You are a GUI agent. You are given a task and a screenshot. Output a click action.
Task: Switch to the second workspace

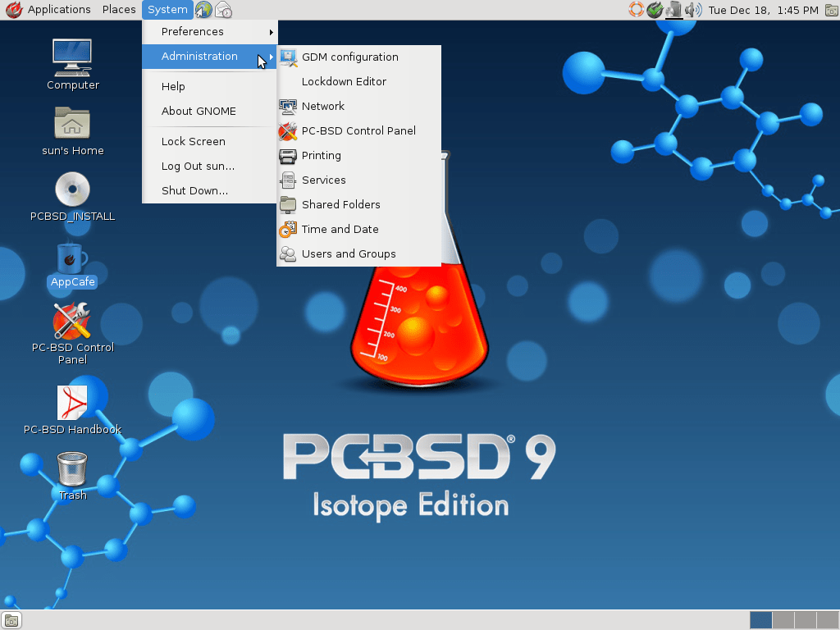tap(783, 620)
